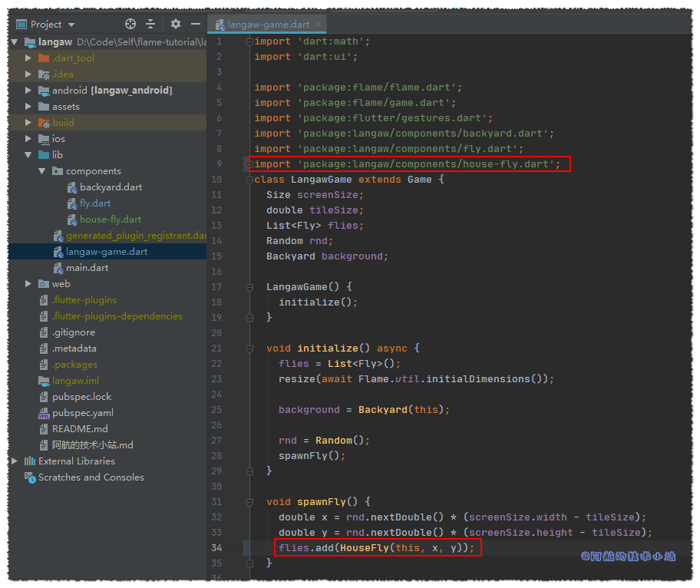Image resolution: width=700 pixels, height=588 pixels.
Task: Open backyard.dart file
Action: pyautogui.click(x=111, y=187)
